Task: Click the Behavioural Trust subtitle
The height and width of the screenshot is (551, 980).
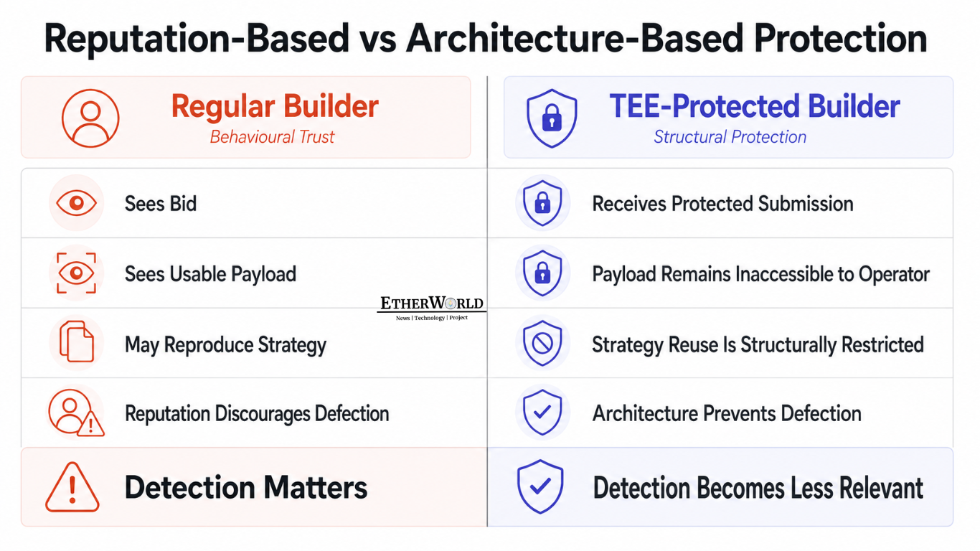Action: tap(272, 137)
